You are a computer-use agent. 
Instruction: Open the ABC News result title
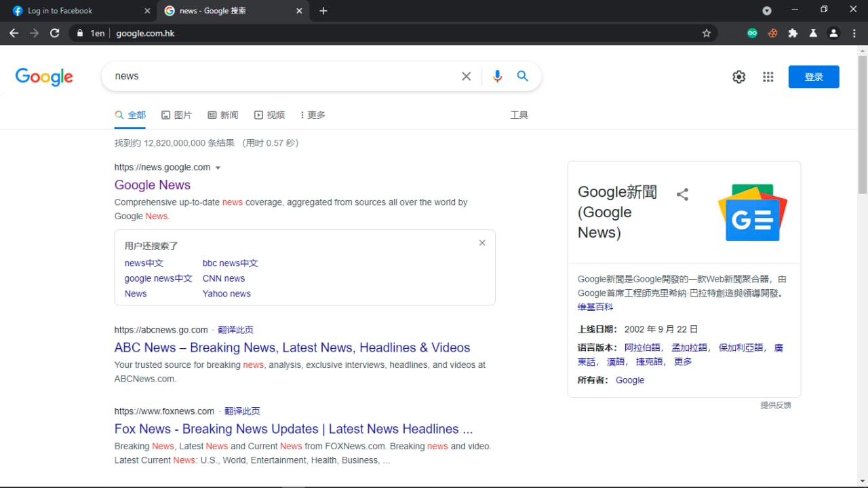coord(292,348)
